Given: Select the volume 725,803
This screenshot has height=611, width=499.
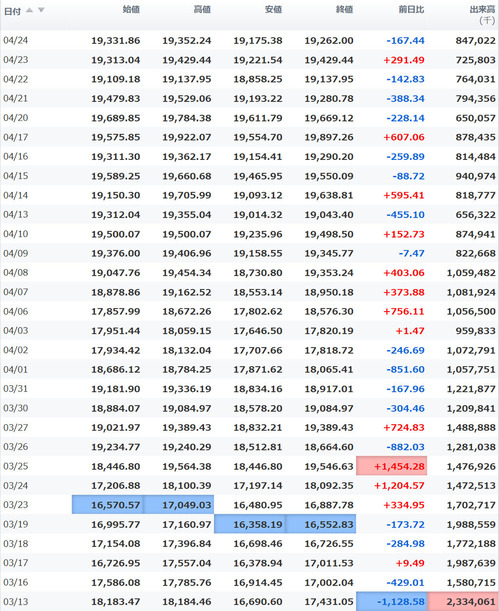Looking at the screenshot, I should click(x=476, y=60).
